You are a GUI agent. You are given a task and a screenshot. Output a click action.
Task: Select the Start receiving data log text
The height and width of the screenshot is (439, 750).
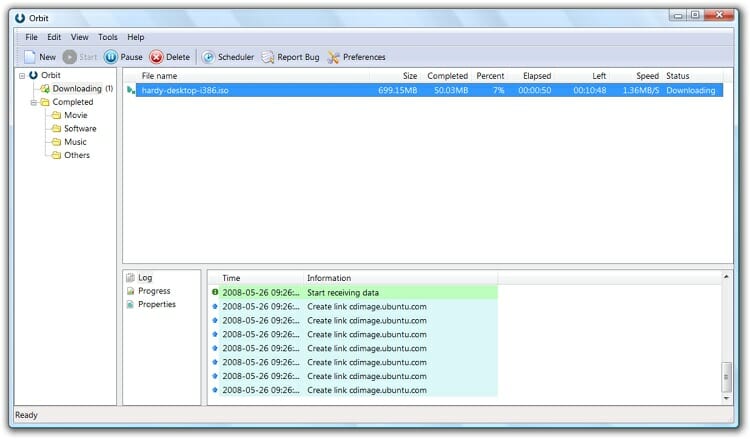343,292
